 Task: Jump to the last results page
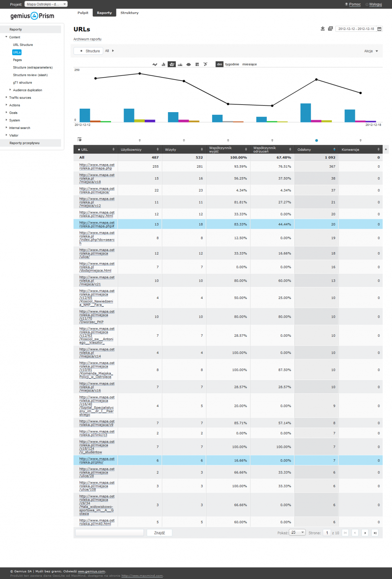point(375,533)
